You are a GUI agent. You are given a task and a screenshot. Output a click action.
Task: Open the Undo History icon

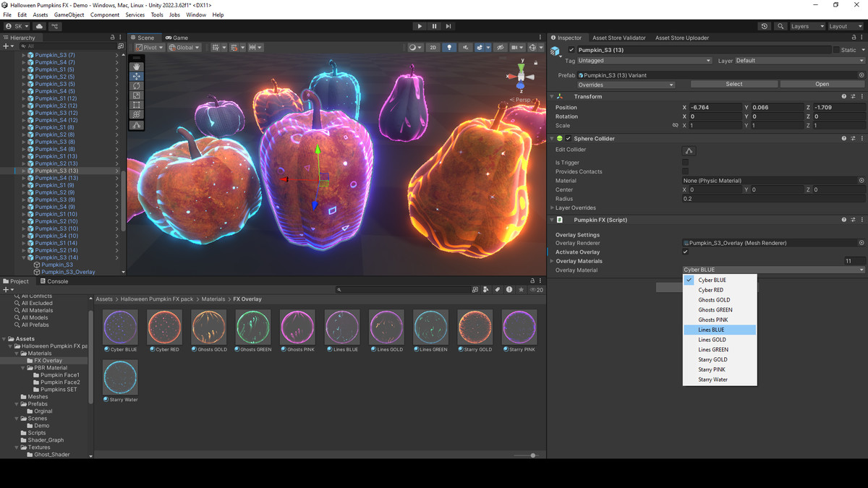point(765,26)
